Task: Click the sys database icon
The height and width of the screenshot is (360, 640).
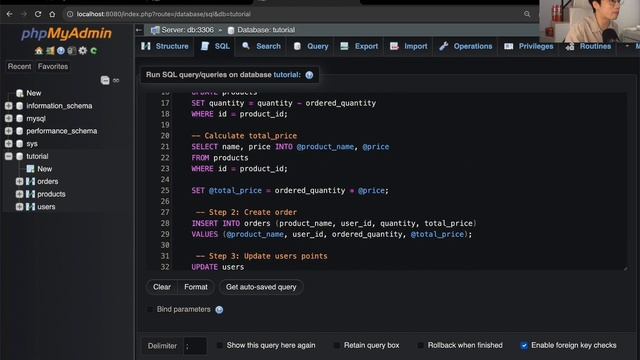Action: click(19, 144)
